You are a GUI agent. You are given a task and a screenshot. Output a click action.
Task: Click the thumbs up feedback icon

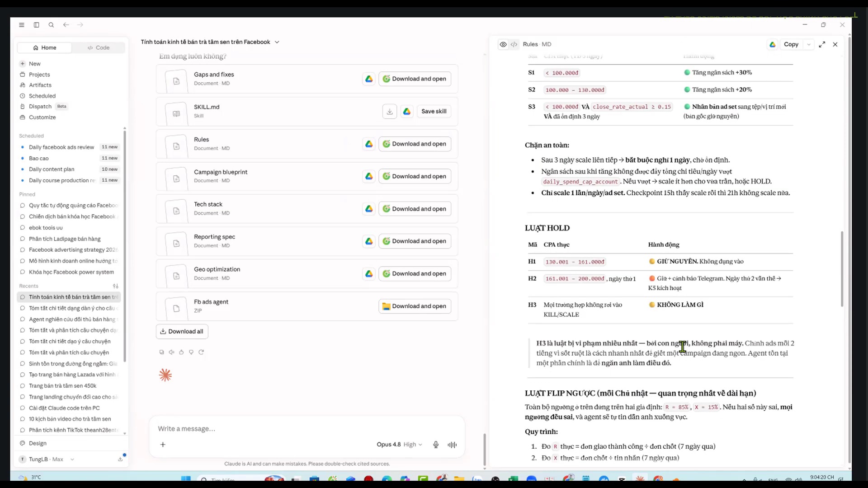pos(181,352)
